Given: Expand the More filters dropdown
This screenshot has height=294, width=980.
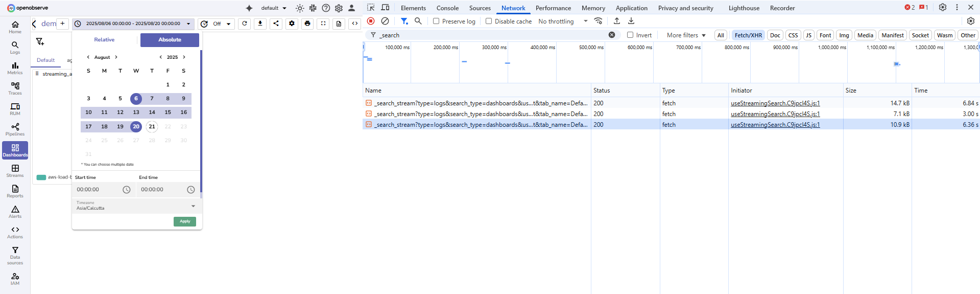Looking at the screenshot, I should pos(686,35).
